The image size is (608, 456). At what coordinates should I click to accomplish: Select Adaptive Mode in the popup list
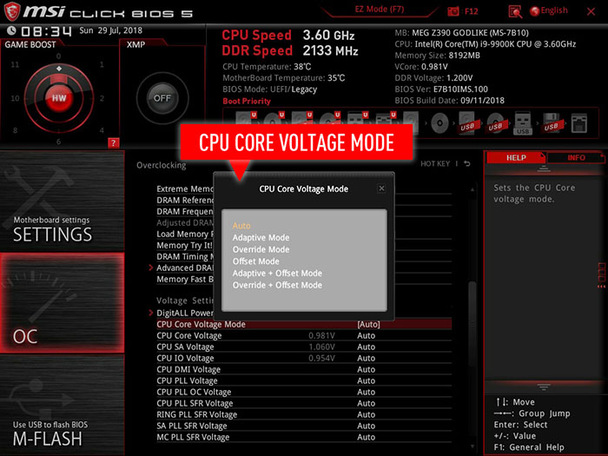click(x=261, y=238)
